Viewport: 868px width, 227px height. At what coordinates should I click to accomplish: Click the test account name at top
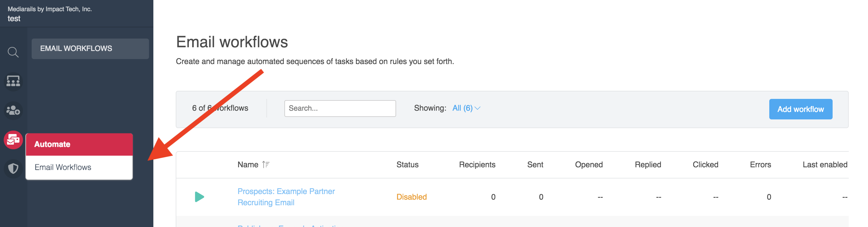pyautogui.click(x=14, y=19)
